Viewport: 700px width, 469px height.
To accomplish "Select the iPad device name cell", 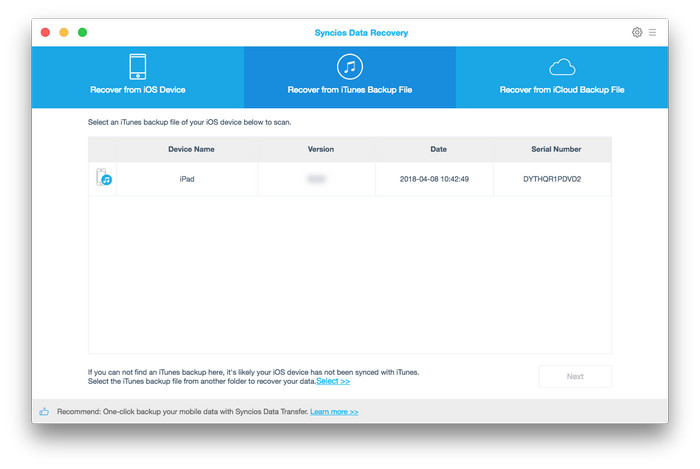I will click(x=187, y=179).
